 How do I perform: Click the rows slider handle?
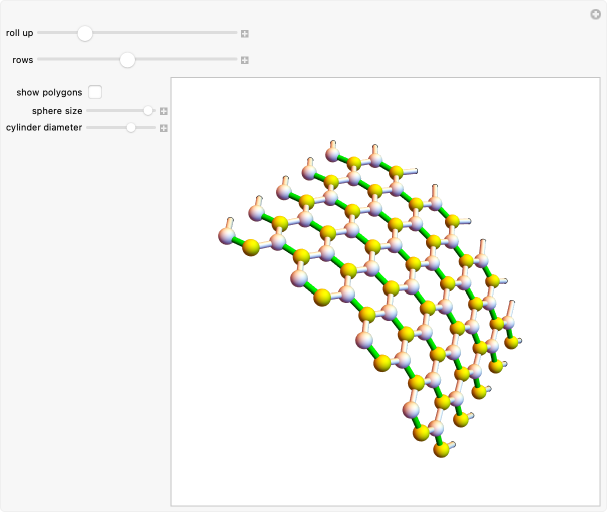coord(127,60)
